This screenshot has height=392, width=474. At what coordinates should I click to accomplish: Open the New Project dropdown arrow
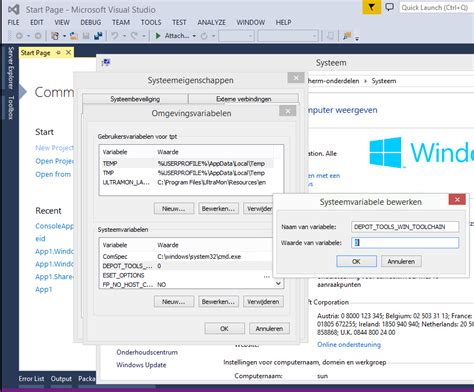[64, 36]
